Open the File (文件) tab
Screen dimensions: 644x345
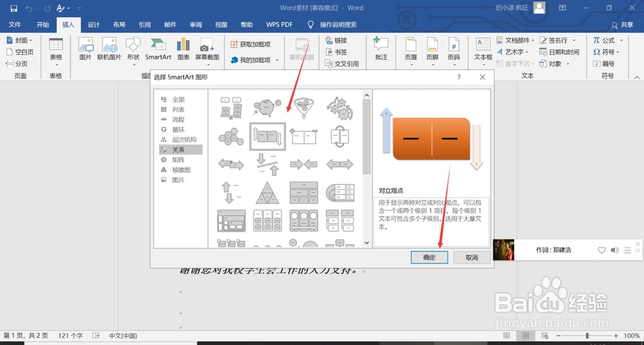(x=15, y=24)
